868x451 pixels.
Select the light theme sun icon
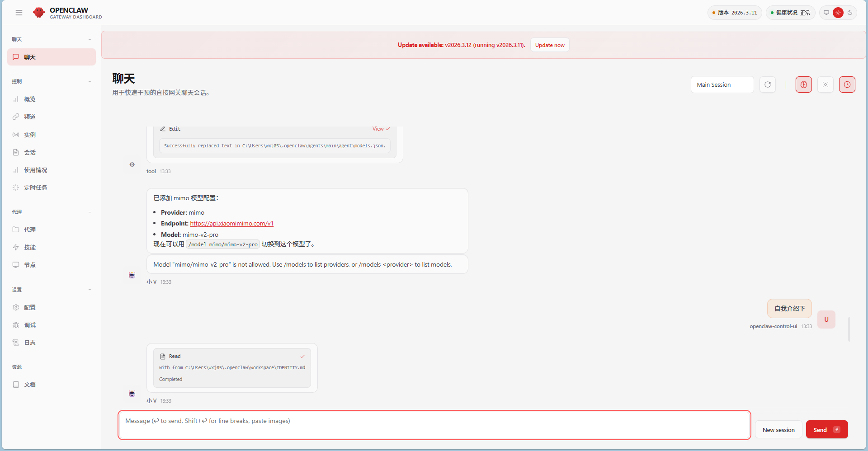[838, 13]
